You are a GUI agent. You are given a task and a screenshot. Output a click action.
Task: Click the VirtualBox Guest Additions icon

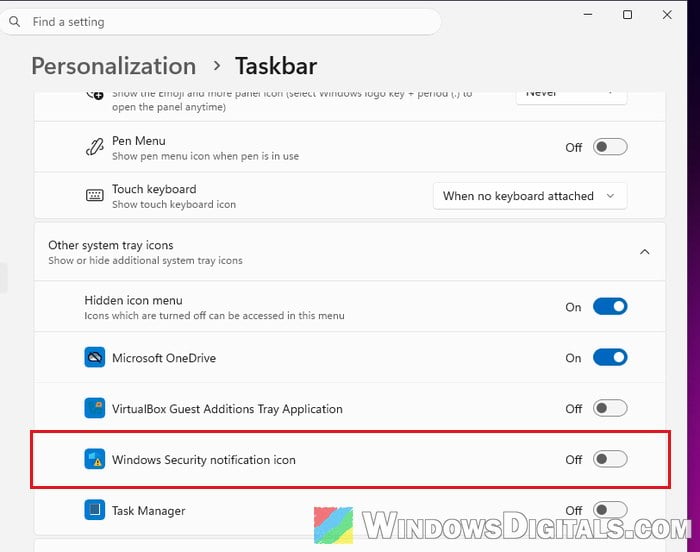click(x=95, y=408)
